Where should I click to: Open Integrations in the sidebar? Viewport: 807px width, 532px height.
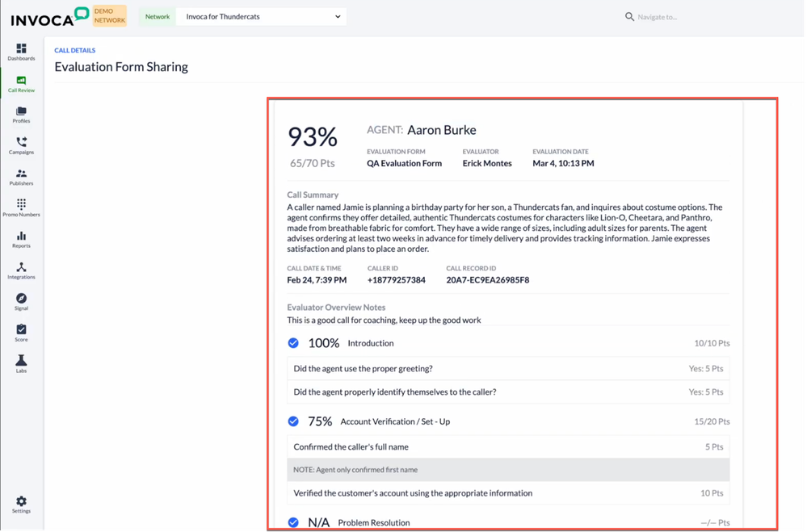pyautogui.click(x=21, y=271)
